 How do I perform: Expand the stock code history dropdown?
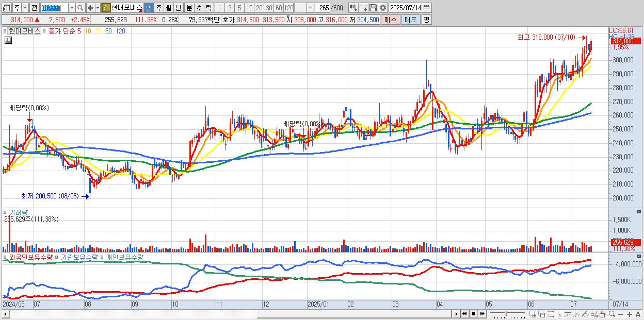[x=72, y=8]
